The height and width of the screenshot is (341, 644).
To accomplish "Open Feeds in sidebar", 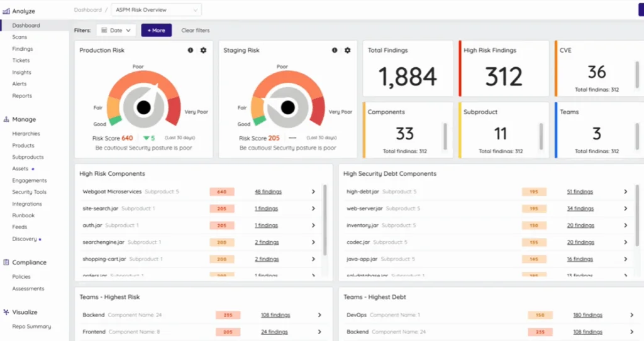I will (19, 227).
